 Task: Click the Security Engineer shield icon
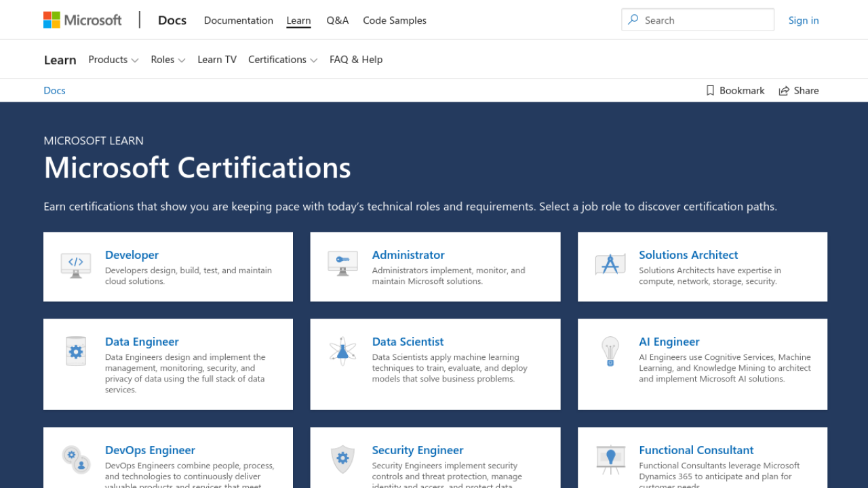342,459
